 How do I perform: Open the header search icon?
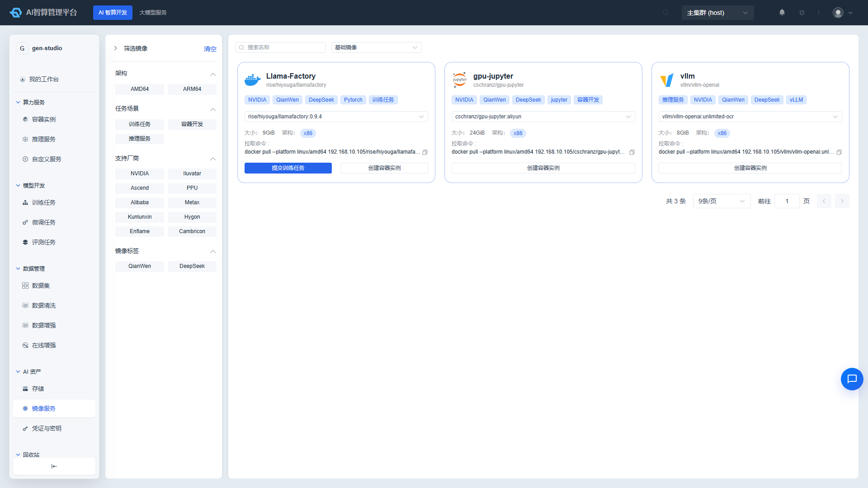point(665,13)
